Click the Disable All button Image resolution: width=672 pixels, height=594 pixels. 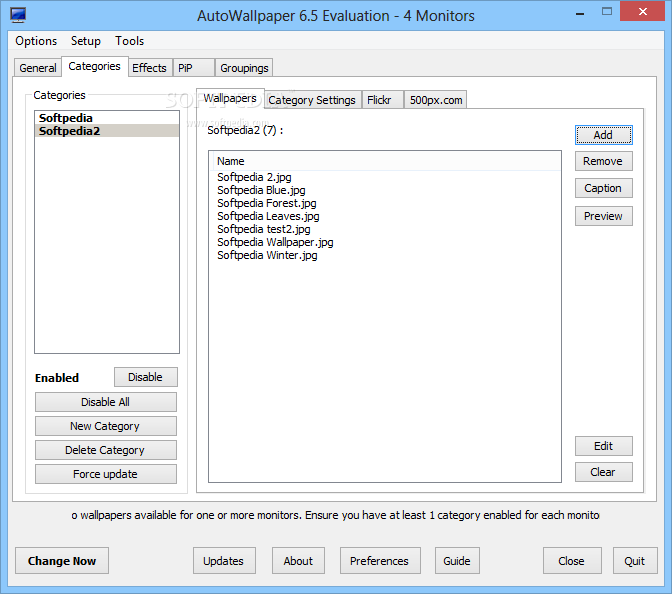click(x=105, y=402)
